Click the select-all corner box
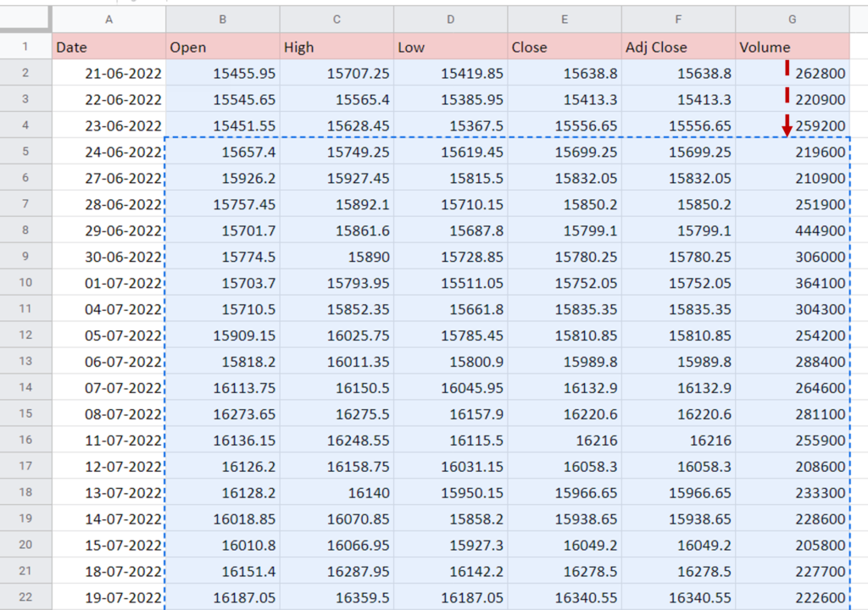The image size is (868, 610). pyautogui.click(x=25, y=19)
